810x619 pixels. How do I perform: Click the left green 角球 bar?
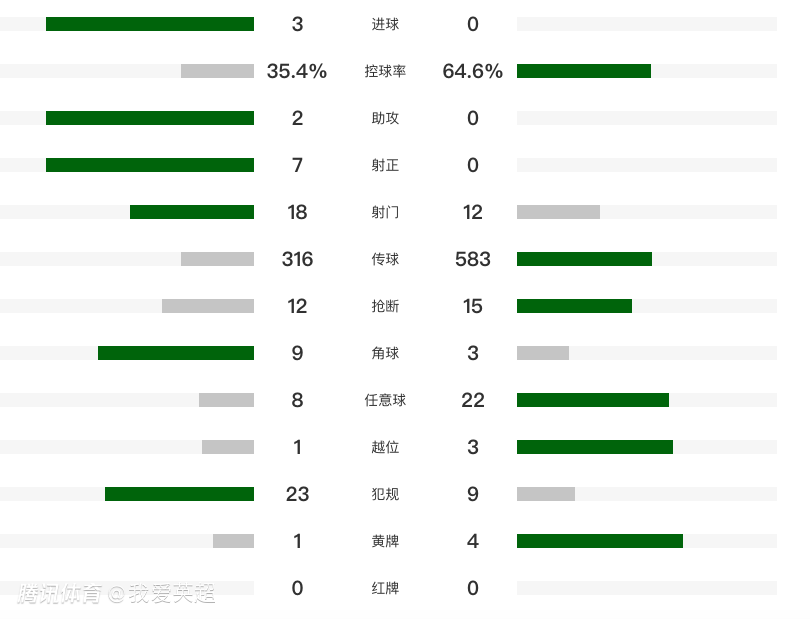(176, 353)
